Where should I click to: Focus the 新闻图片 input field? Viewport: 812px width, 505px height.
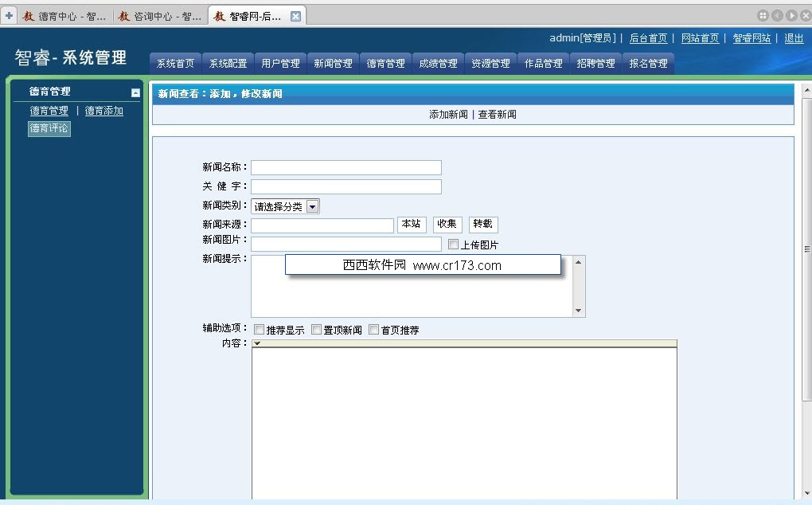(x=346, y=244)
